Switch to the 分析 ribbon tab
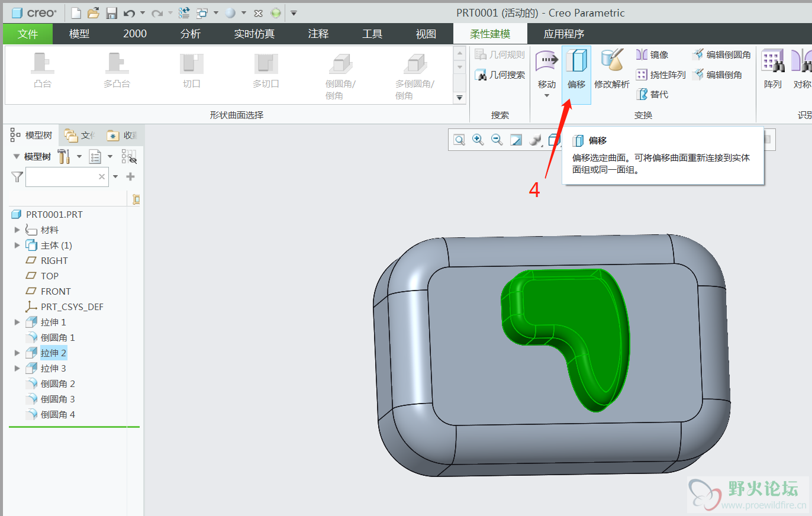812x516 pixels. [191, 34]
